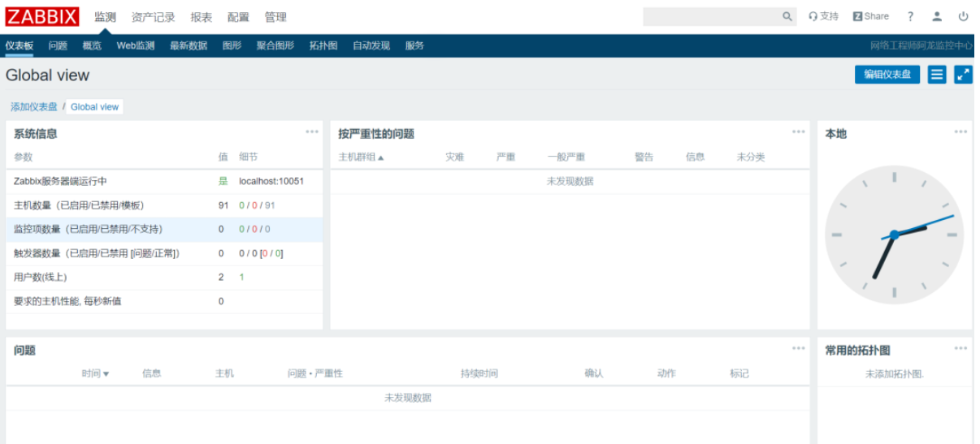
Task: Click the Global view breadcrumb link
Action: [94, 106]
